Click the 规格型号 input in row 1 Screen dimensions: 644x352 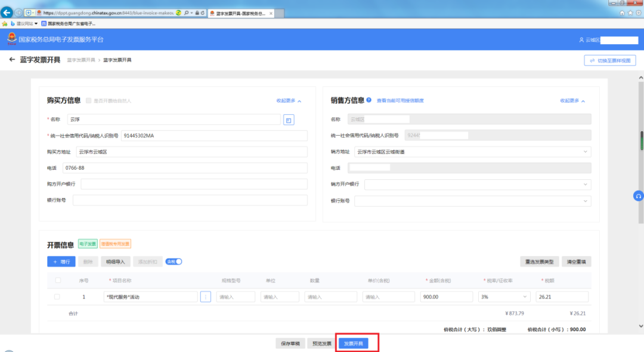[236, 297]
